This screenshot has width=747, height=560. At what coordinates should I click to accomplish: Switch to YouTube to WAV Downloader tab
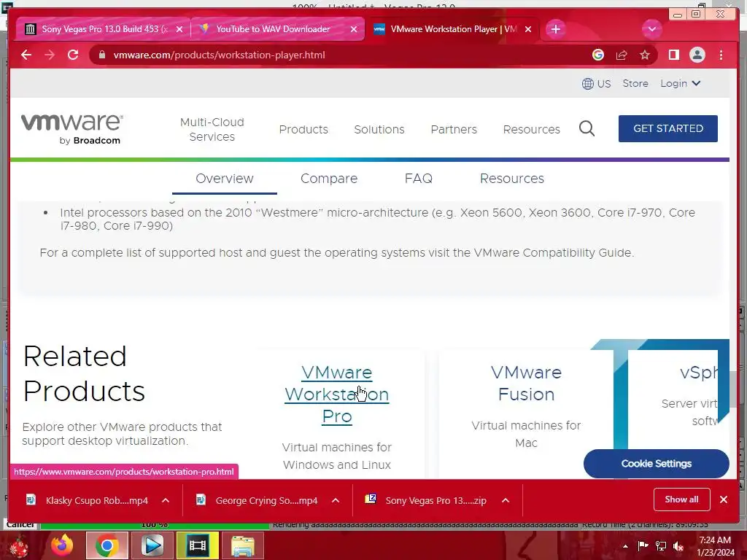pos(277,29)
